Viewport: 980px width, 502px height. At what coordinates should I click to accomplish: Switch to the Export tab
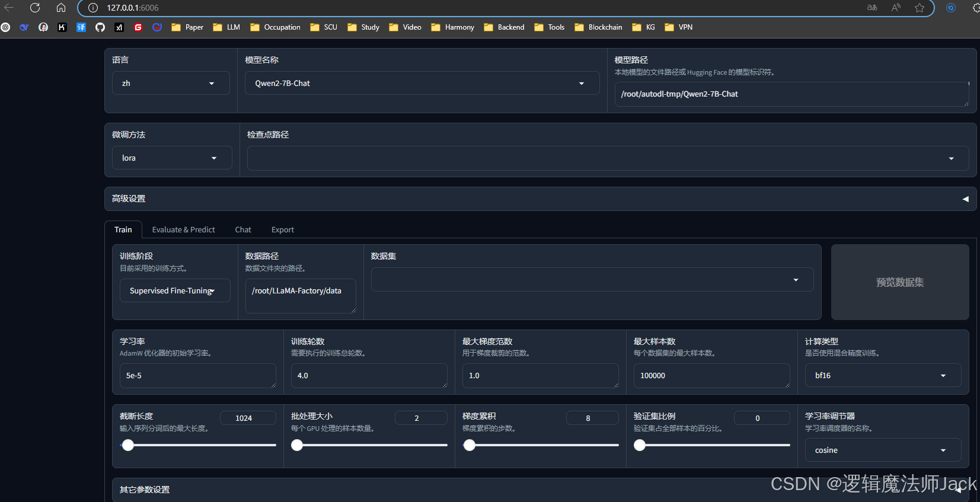pos(282,230)
